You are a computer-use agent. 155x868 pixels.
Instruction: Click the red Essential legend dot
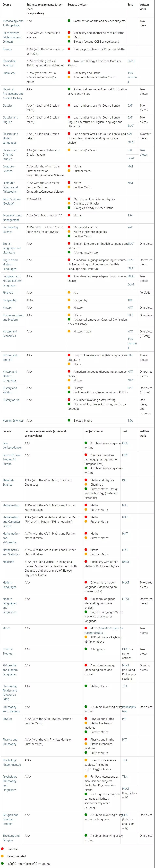(x=2, y=849)
